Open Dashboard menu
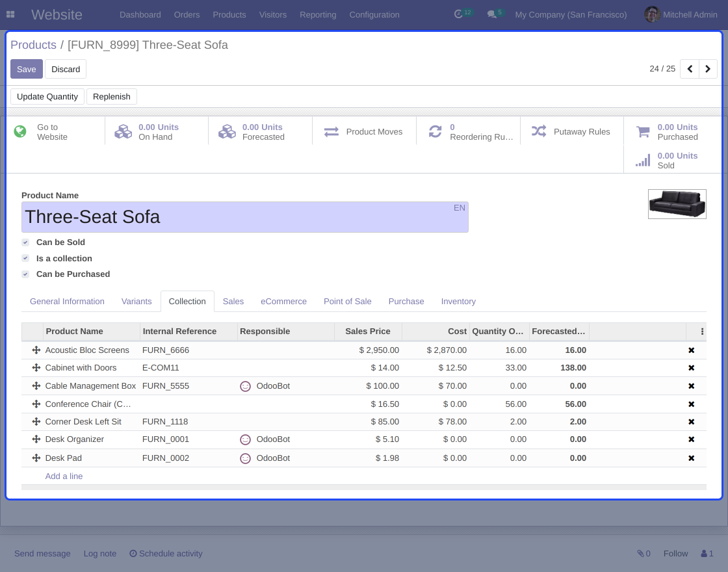 point(140,14)
